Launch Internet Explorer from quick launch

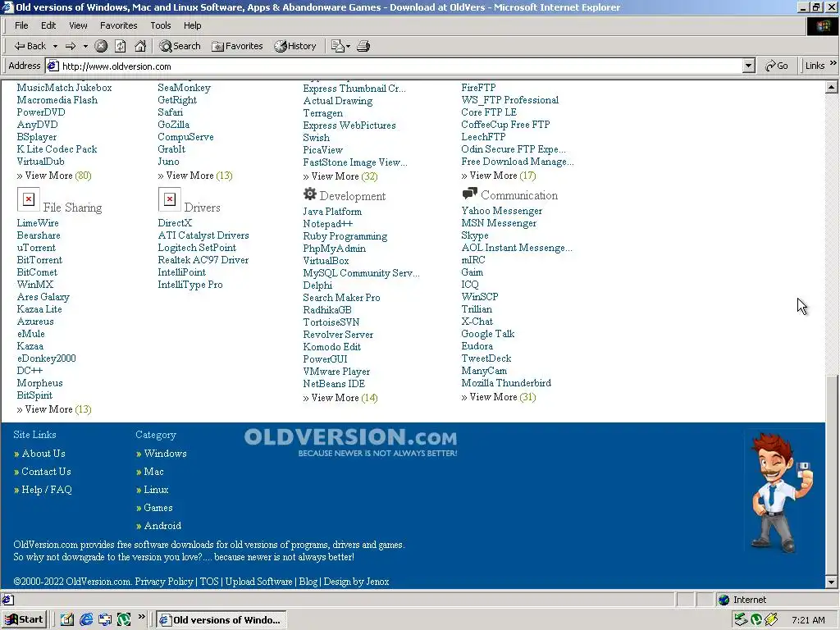(85, 620)
